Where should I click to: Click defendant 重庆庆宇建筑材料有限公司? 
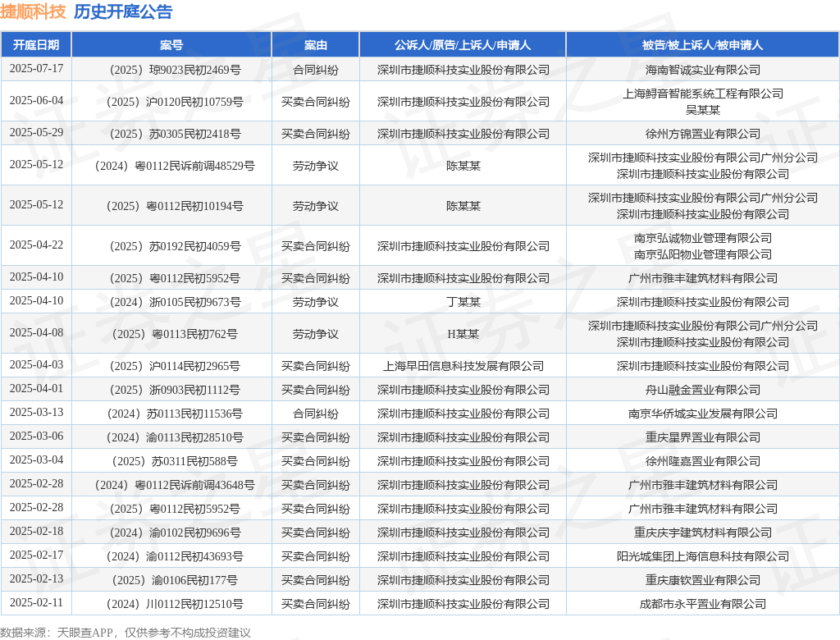(703, 533)
